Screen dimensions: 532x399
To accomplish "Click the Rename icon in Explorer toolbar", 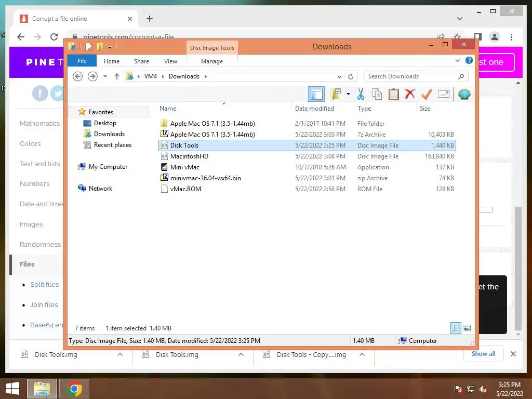I will [444, 94].
